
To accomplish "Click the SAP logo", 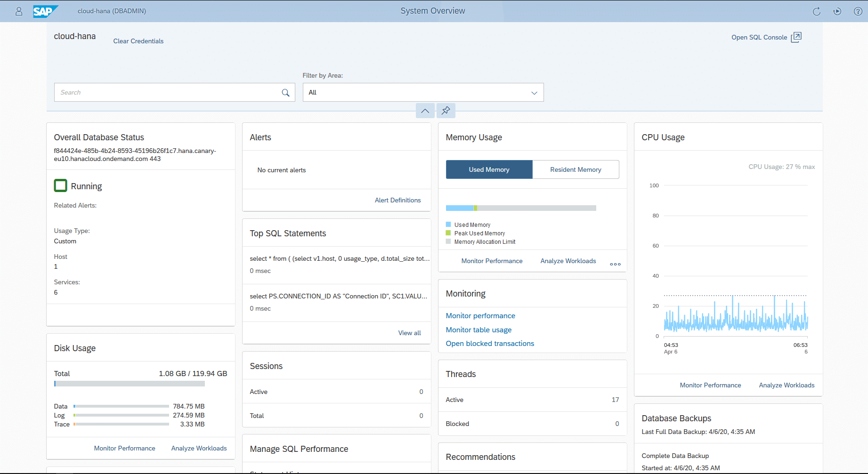I will click(45, 11).
